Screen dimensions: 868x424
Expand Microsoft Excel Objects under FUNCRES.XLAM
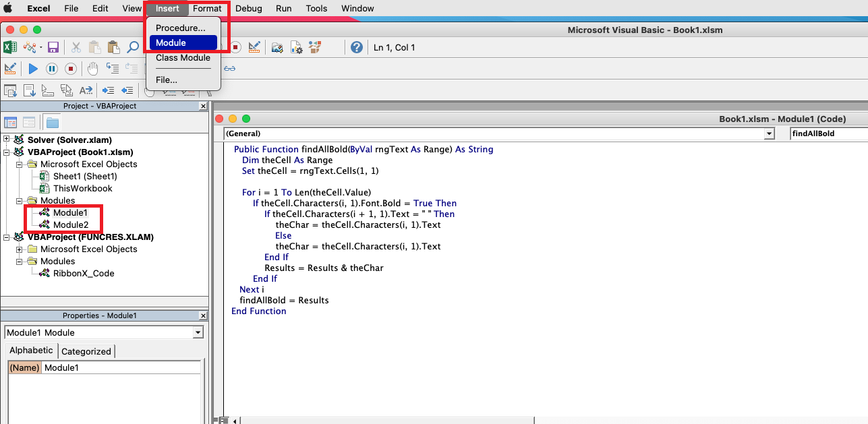[x=19, y=249]
